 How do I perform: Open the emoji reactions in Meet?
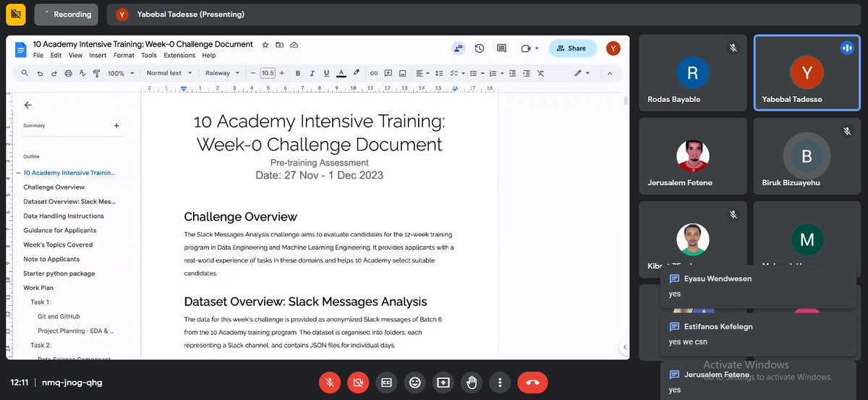(414, 383)
